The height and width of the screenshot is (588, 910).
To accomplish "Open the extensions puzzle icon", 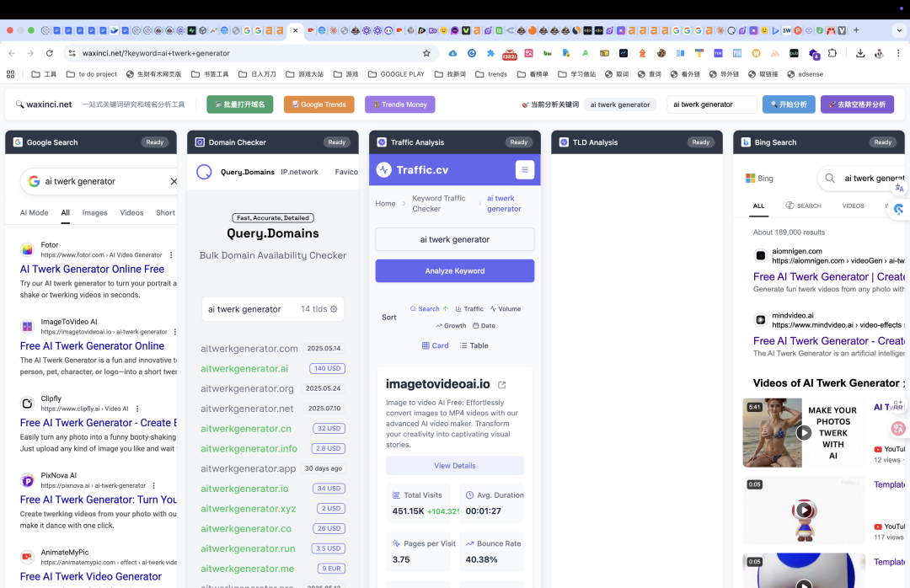I will coord(832,53).
